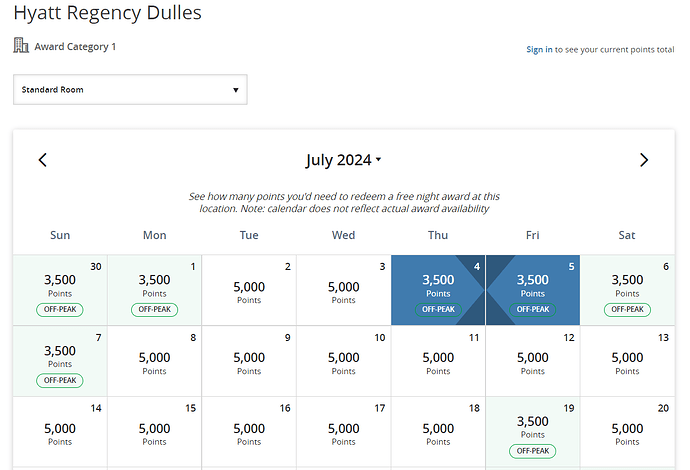
Task: Choose June 30 for 3,500 points
Action: 60,290
